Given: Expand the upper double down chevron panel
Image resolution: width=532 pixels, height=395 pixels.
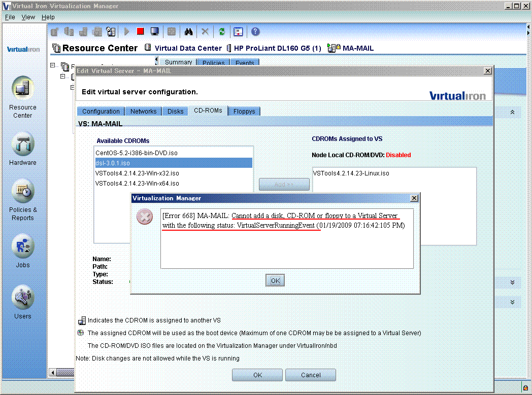Looking at the screenshot, I should pyautogui.click(x=512, y=282).
